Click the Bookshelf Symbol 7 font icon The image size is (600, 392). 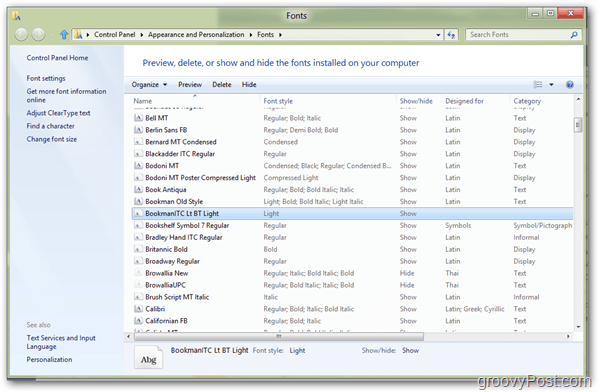(x=139, y=225)
